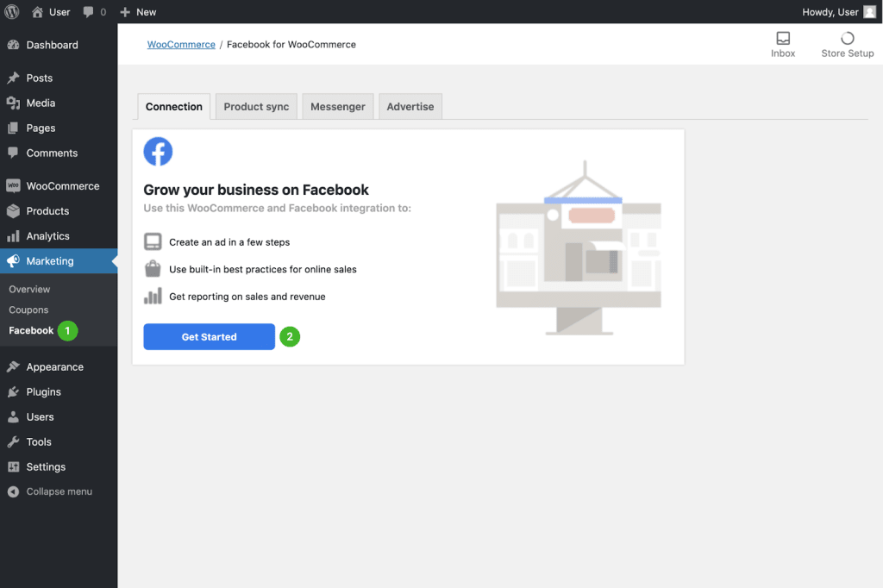Open Appearance menu label
Image resolution: width=883 pixels, height=588 pixels.
coord(54,366)
